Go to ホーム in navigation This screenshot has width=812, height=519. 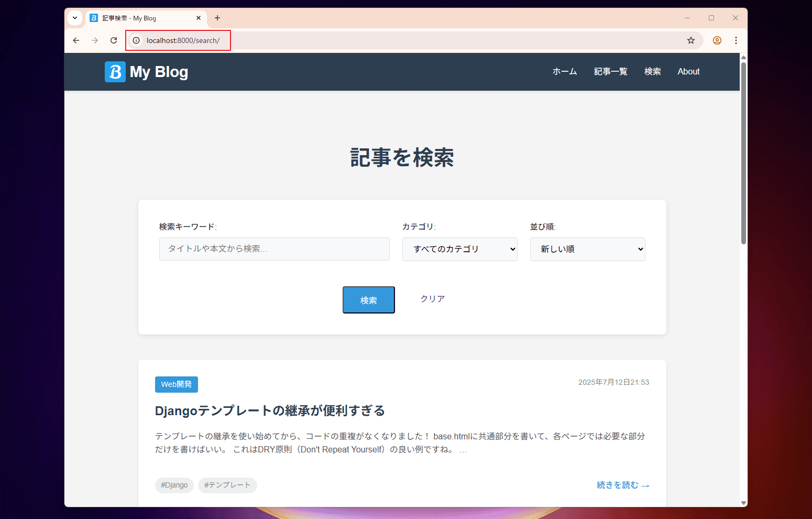pyautogui.click(x=565, y=71)
